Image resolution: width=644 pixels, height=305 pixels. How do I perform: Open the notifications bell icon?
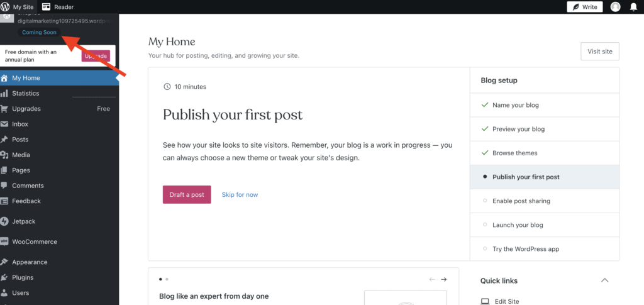click(633, 7)
